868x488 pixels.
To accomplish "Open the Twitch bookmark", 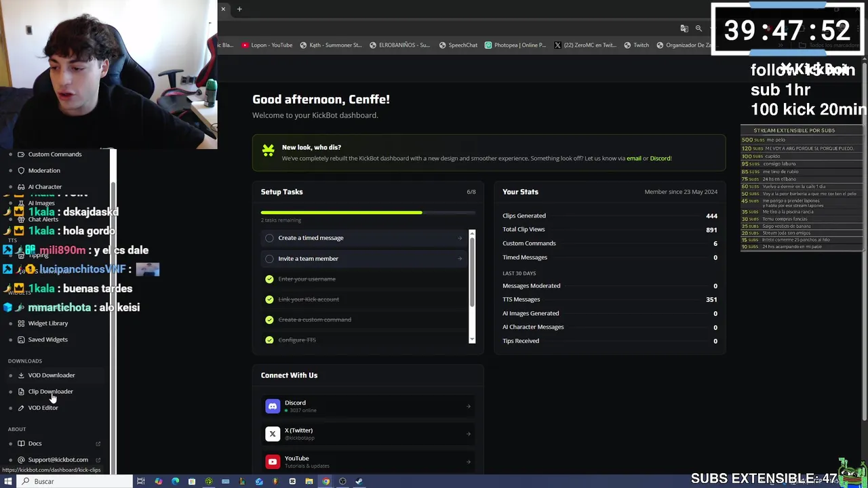I will [636, 45].
